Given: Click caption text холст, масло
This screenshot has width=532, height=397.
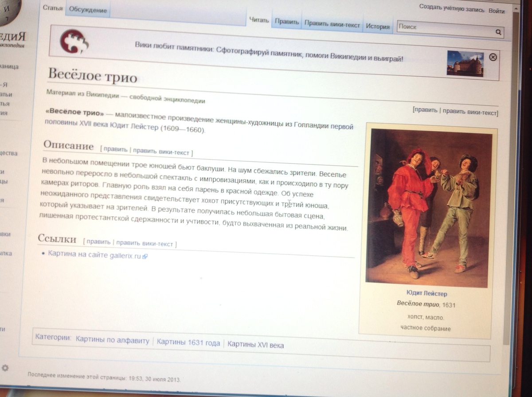Looking at the screenshot, I should tap(426, 317).
